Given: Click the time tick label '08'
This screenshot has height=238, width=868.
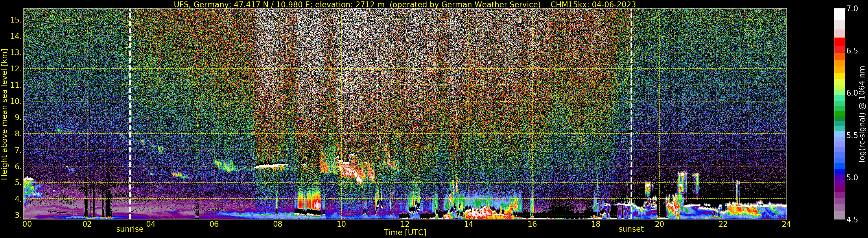Looking at the screenshot, I should click(278, 224).
